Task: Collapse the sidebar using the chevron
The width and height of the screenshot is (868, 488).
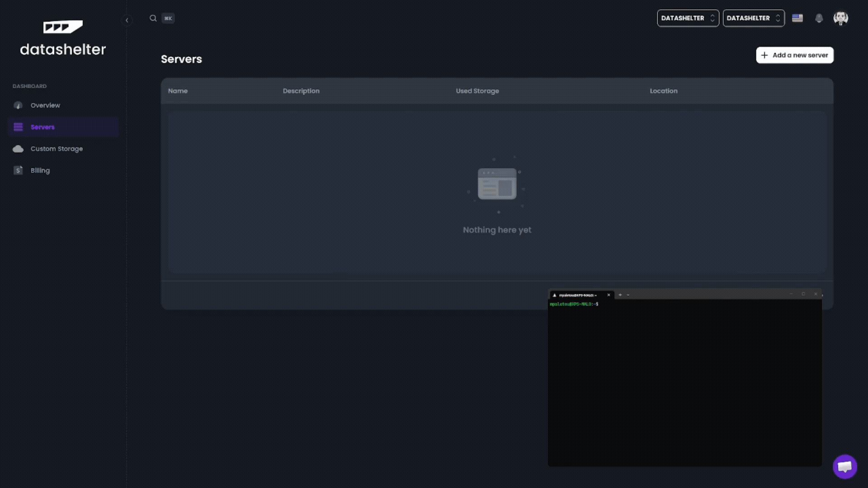Action: 127,20
